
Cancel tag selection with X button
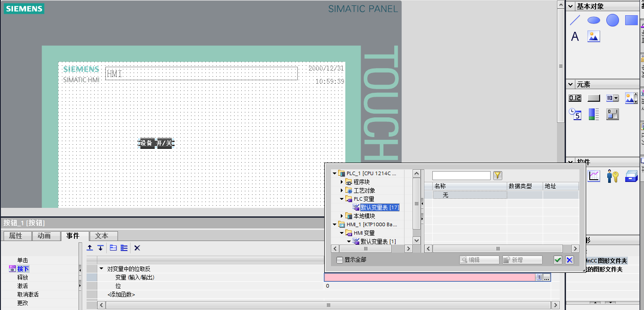click(569, 260)
